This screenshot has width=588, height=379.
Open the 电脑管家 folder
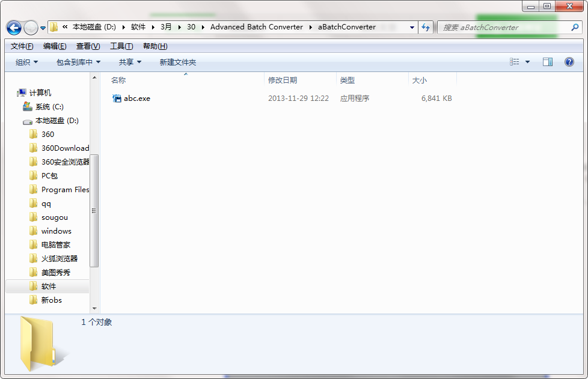coord(56,245)
